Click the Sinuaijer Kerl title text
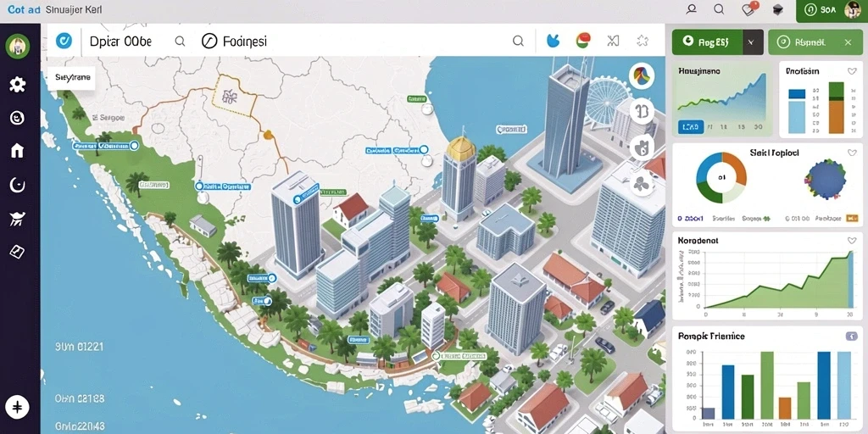Viewport: 868px width, 434px height. click(73, 10)
